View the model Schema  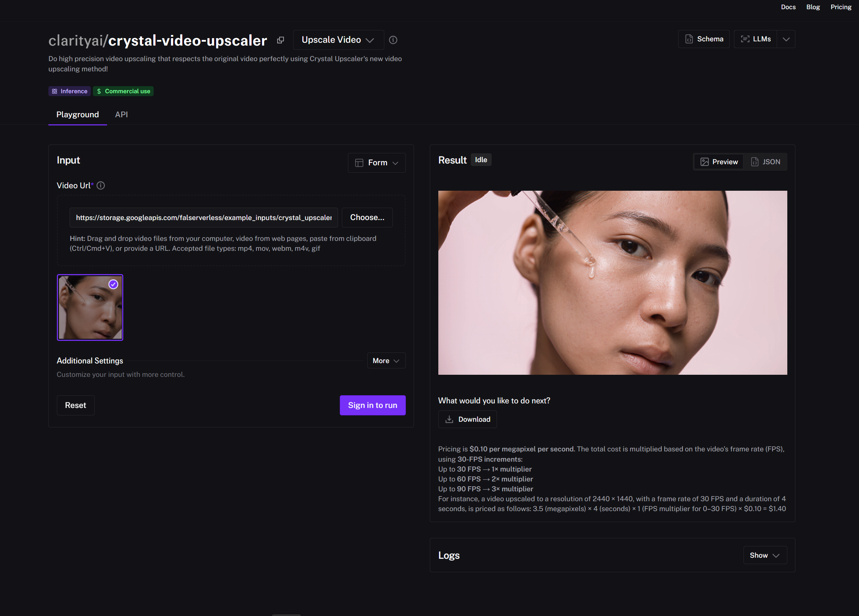pos(703,38)
